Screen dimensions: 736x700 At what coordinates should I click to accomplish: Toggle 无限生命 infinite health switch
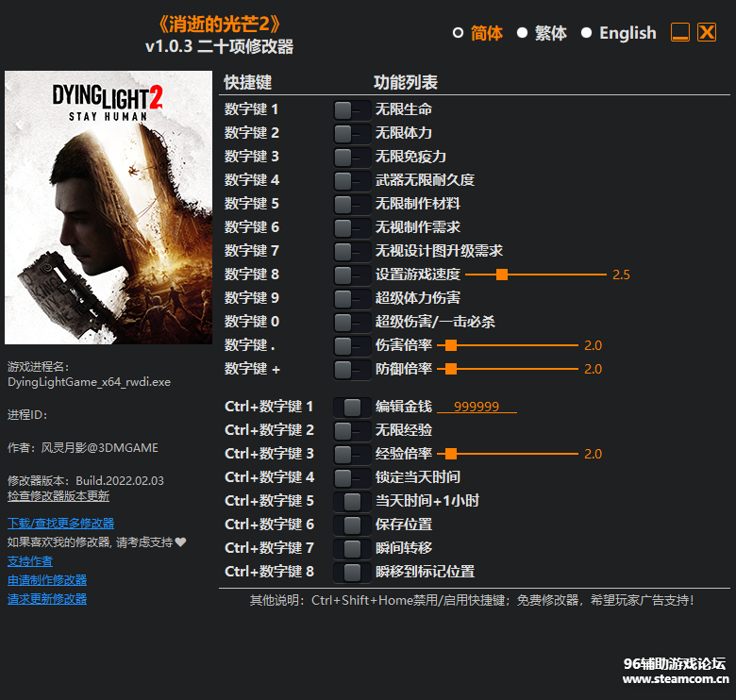click(x=351, y=109)
